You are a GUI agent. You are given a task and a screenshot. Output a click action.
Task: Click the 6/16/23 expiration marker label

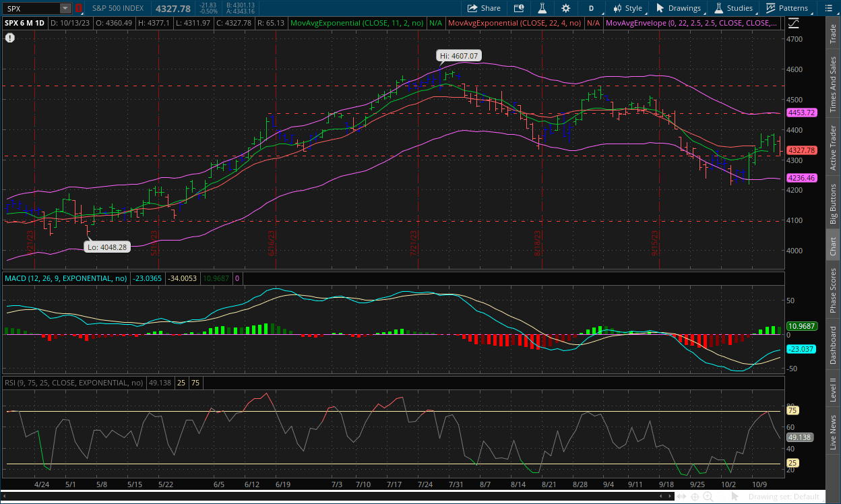(271, 243)
